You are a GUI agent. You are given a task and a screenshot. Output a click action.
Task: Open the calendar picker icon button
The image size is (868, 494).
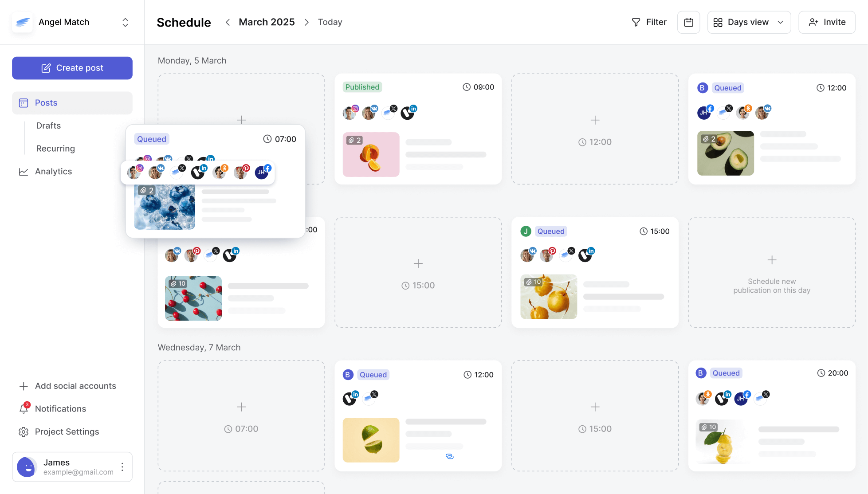[688, 22]
